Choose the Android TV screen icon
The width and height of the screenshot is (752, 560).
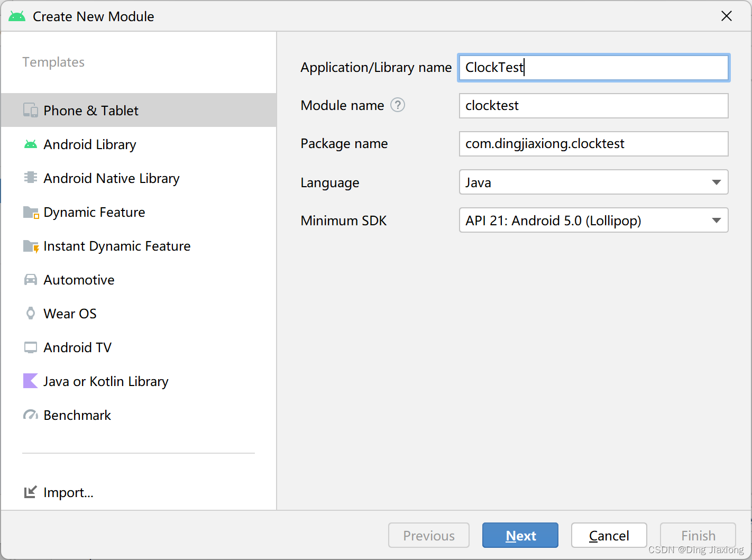(x=31, y=347)
